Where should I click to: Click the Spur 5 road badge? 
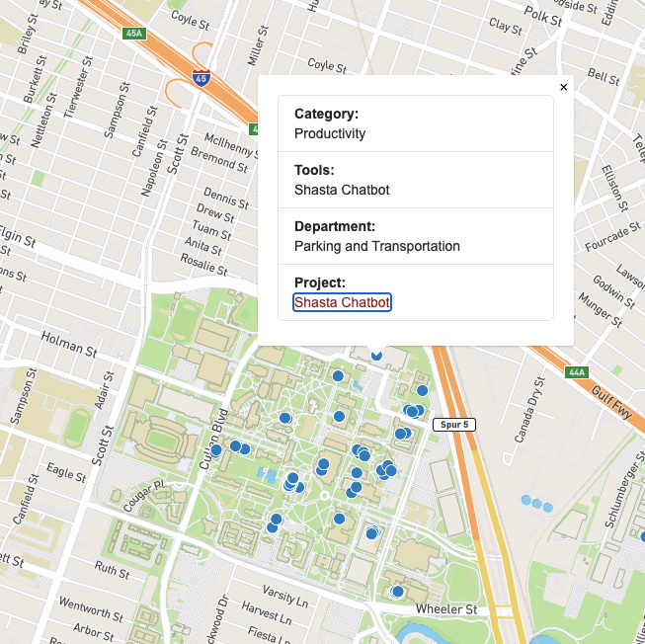click(x=454, y=425)
